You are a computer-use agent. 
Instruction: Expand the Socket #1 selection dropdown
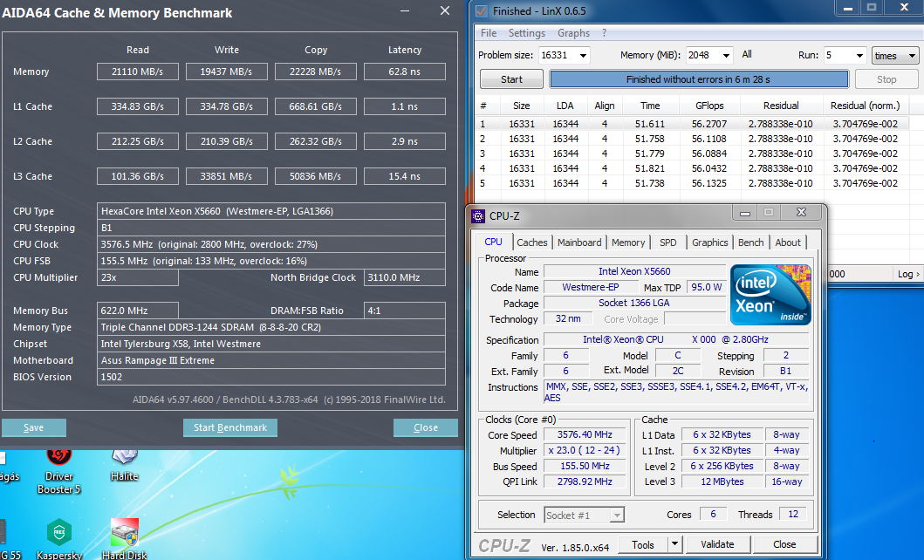point(617,516)
